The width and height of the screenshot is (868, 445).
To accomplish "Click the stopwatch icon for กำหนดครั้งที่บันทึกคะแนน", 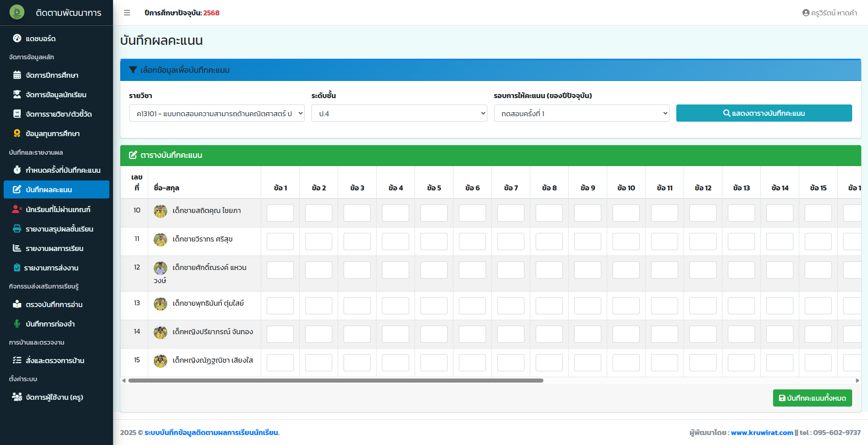I will point(17,170).
